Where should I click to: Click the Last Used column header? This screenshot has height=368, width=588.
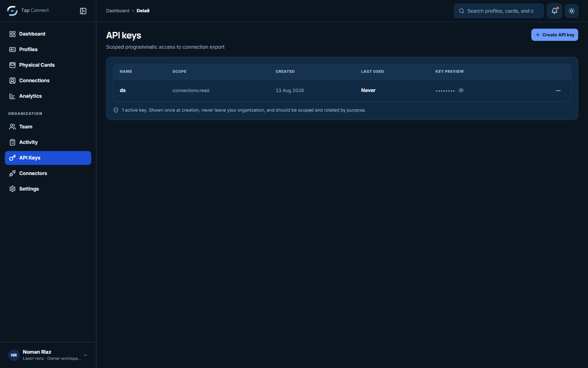[372, 72]
